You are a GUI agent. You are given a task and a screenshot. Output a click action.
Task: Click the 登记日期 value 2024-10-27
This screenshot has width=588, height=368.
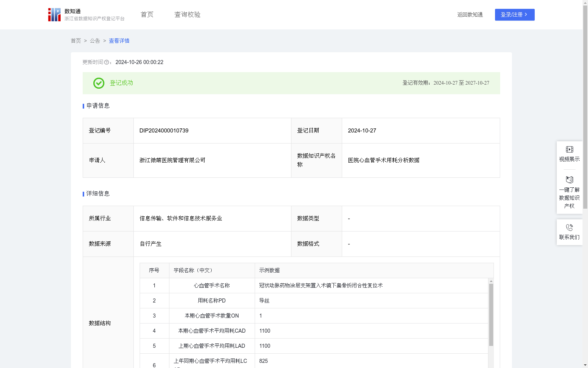coord(362,131)
